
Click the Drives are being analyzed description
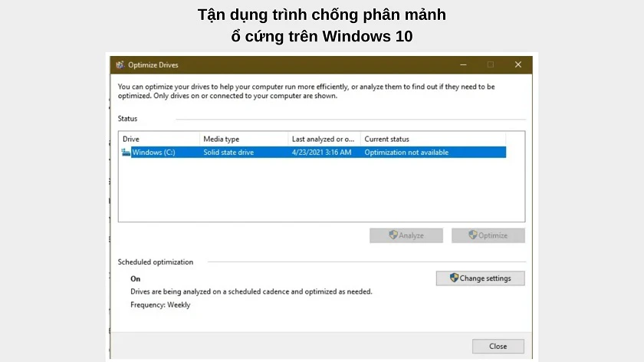coord(251,291)
